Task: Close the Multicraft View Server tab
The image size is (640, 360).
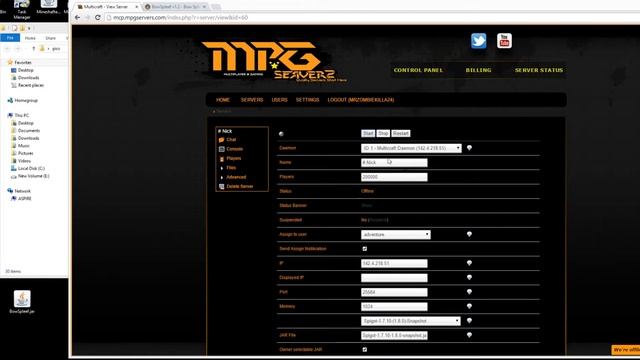Action: [x=136, y=7]
